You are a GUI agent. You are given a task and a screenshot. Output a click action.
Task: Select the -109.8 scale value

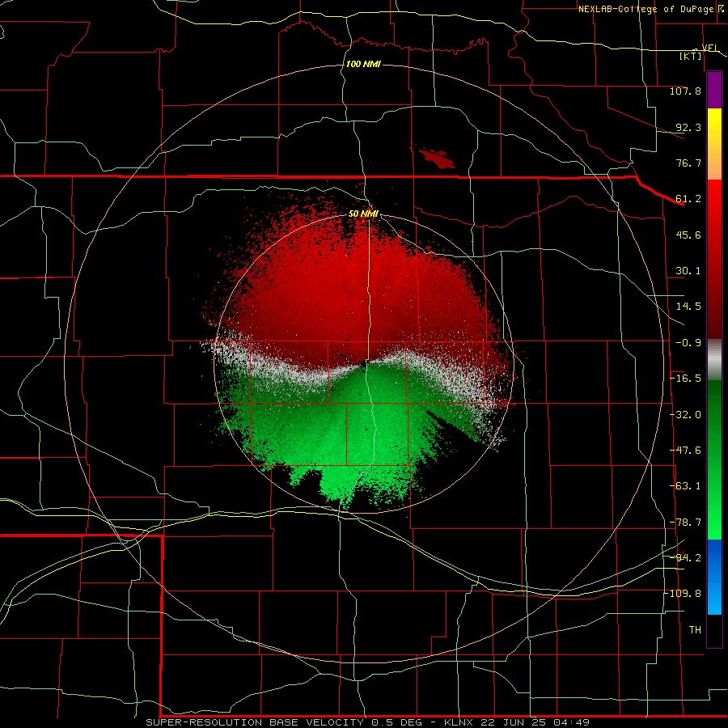tap(683, 594)
